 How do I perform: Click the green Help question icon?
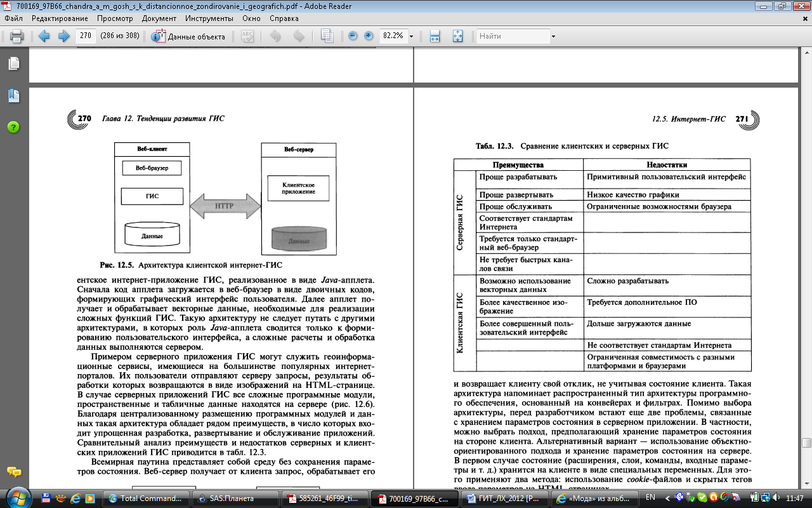(x=14, y=127)
